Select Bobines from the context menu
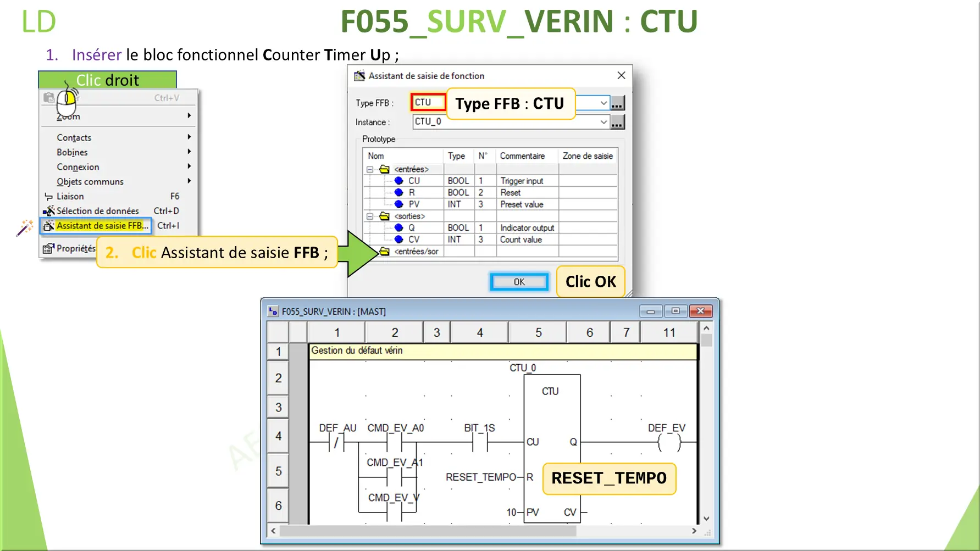The height and width of the screenshot is (551, 980). coord(71,152)
